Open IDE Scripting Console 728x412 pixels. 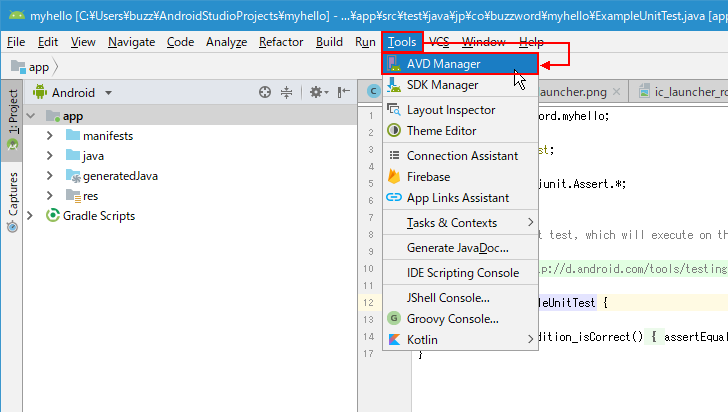tap(460, 273)
